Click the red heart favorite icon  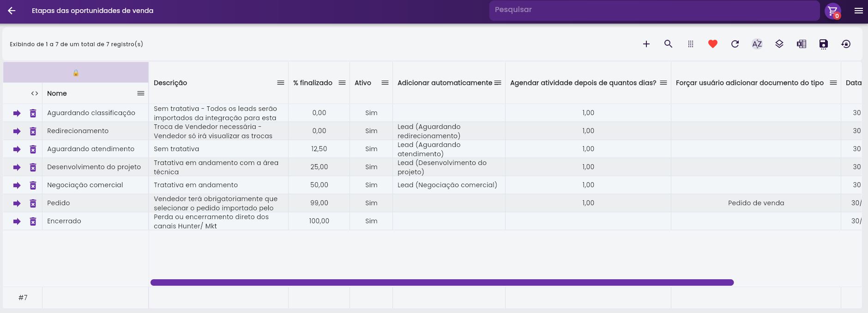(x=712, y=44)
